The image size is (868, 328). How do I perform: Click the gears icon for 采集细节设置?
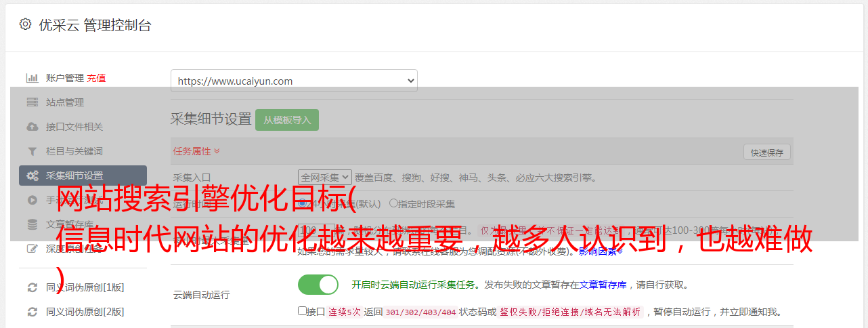pos(32,176)
